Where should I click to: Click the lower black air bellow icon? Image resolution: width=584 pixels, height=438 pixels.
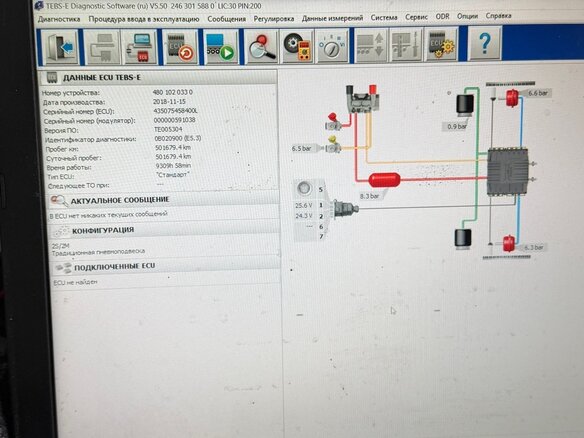pyautogui.click(x=463, y=238)
